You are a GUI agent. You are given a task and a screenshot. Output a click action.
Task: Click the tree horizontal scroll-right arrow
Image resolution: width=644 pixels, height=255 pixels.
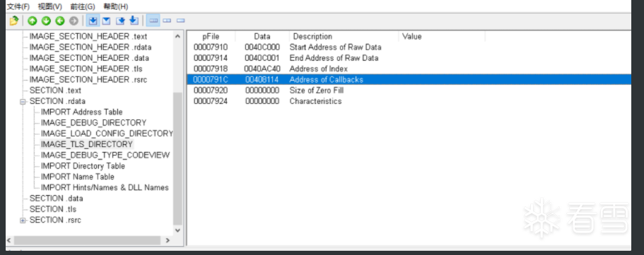[168, 240]
